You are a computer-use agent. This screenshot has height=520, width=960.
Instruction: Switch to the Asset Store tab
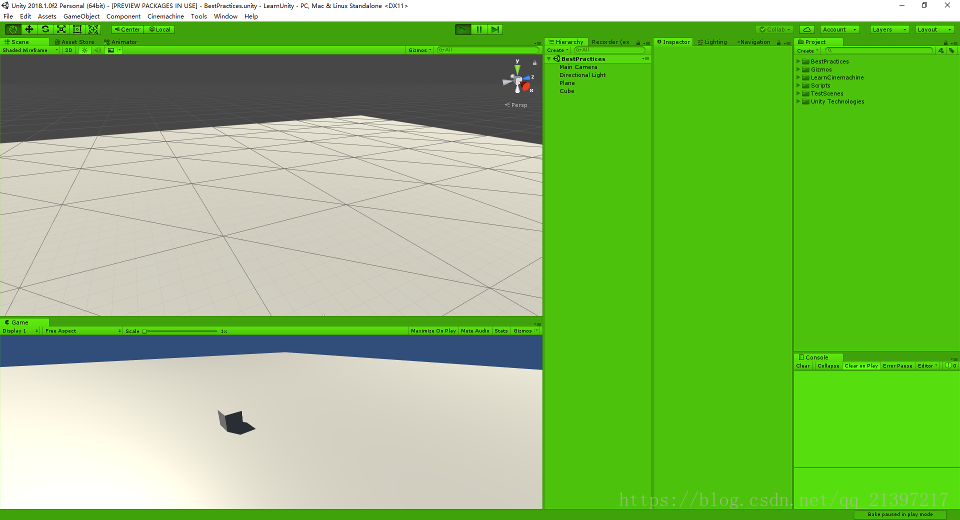tap(74, 42)
